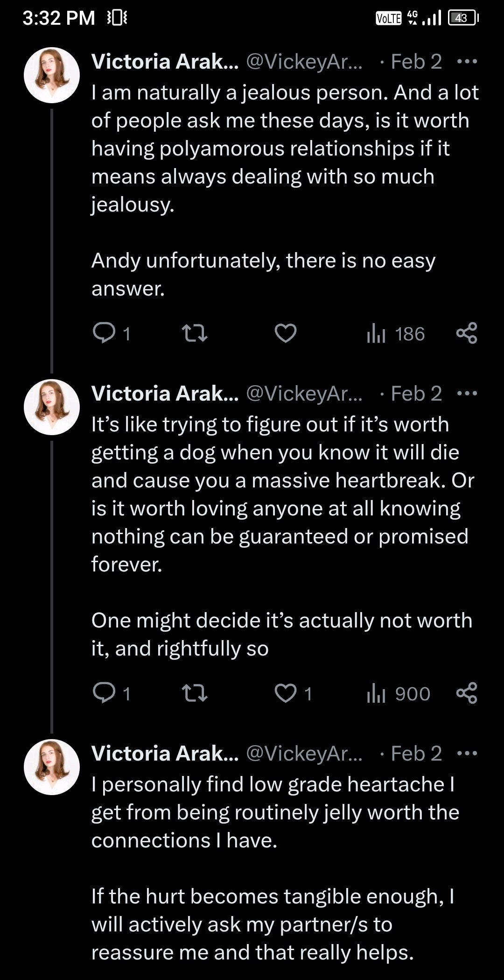The image size is (504, 980).
Task: Open profile picture on first tweet
Action: tap(52, 75)
